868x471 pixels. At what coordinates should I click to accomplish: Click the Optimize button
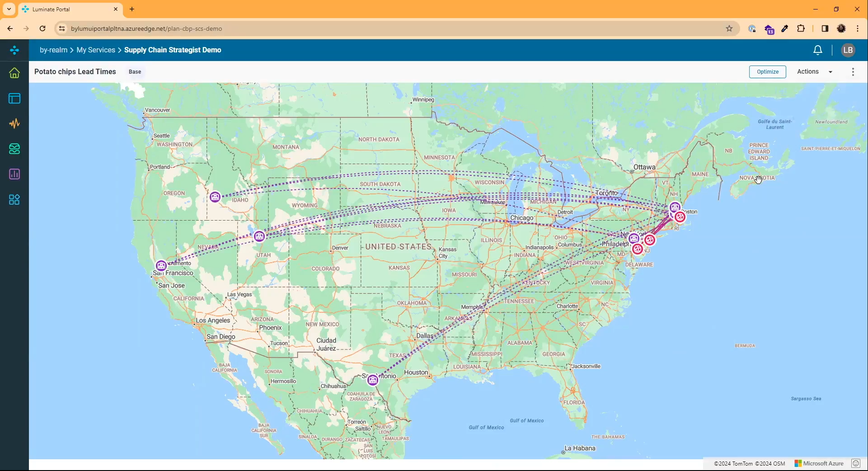tap(767, 72)
